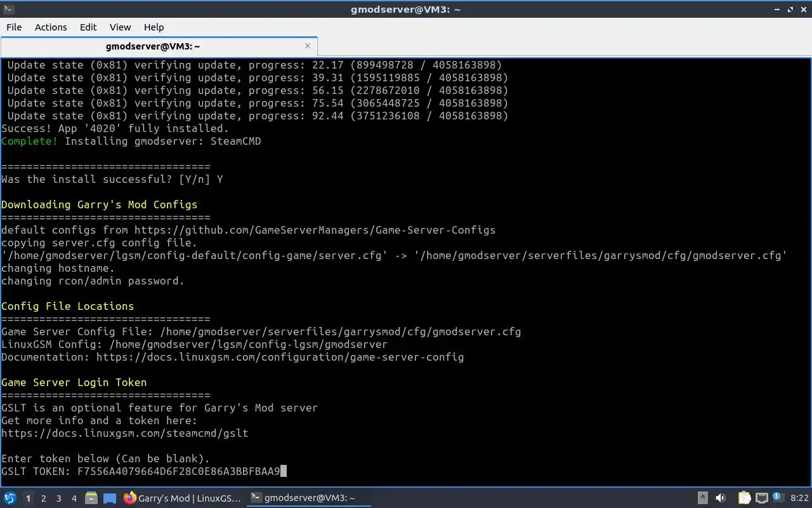Click 'Was the install successful? [Y/n] Y' line
Viewport: 812px width, 508px height.
[x=112, y=179]
